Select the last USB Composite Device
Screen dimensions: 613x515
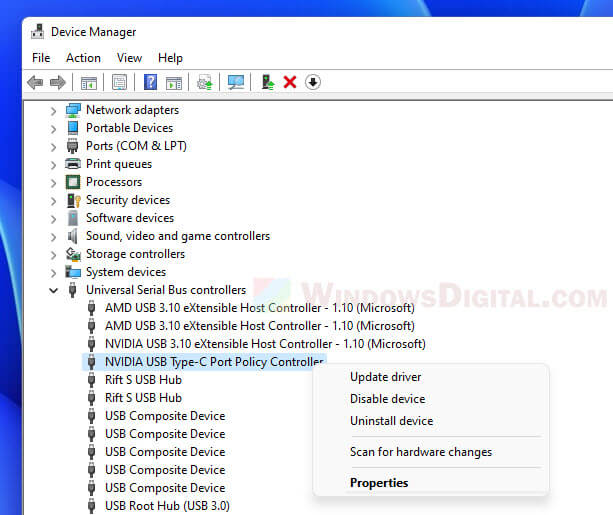[x=165, y=488]
